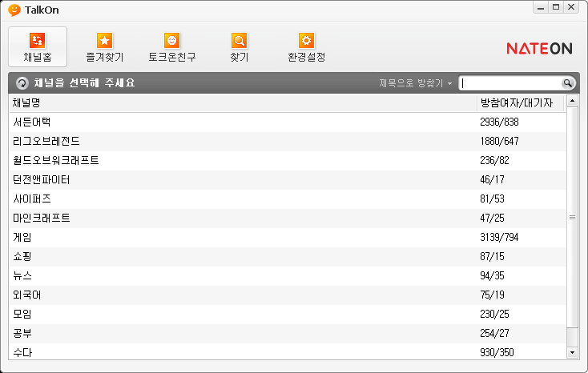Click the scrollbar up arrow
The height and width of the screenshot is (373, 588).
(x=572, y=101)
